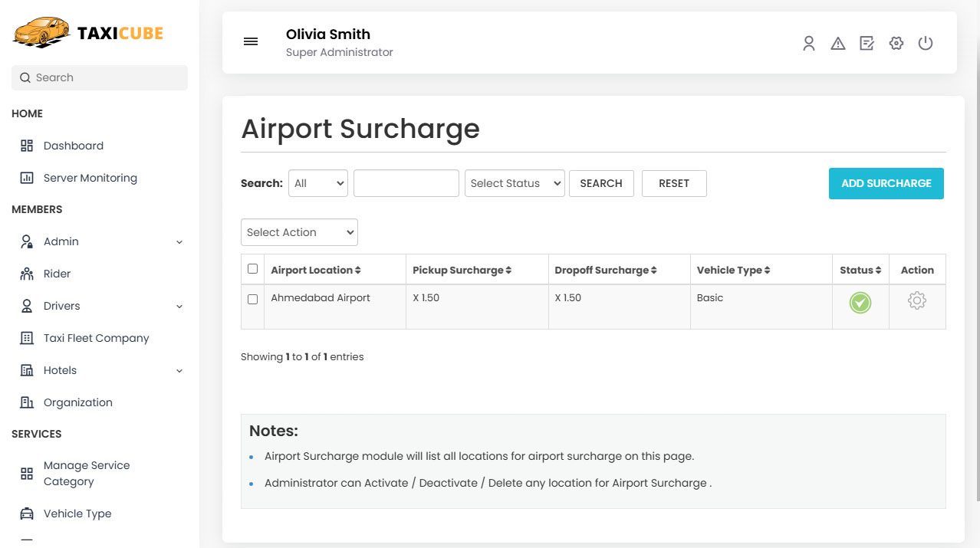Screen dimensions: 980x548
Task: Open action gear for Ahmedabad Airport row
Action: [x=916, y=301]
